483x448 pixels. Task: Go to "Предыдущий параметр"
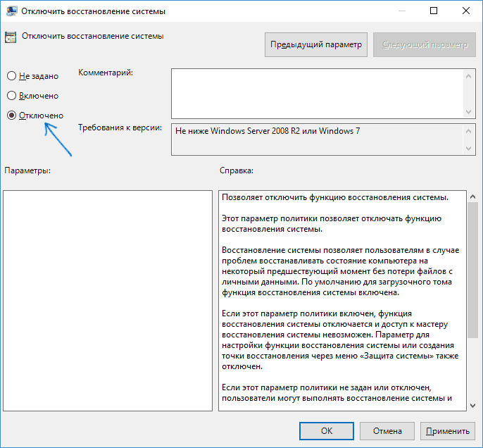point(315,44)
